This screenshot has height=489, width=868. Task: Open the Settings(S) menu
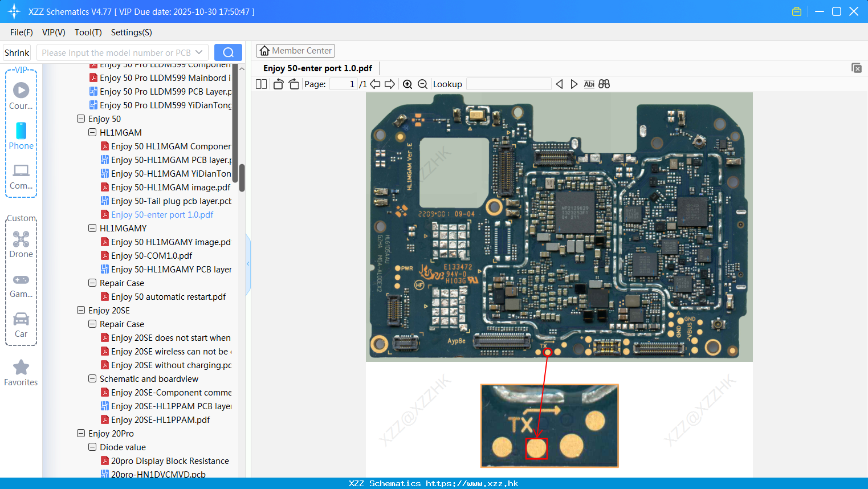(132, 32)
